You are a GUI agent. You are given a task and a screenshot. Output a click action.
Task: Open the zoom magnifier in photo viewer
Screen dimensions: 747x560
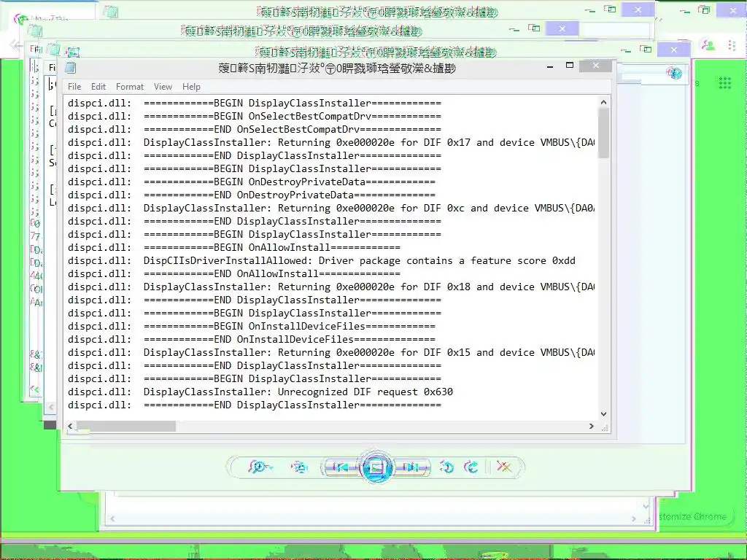pos(260,467)
